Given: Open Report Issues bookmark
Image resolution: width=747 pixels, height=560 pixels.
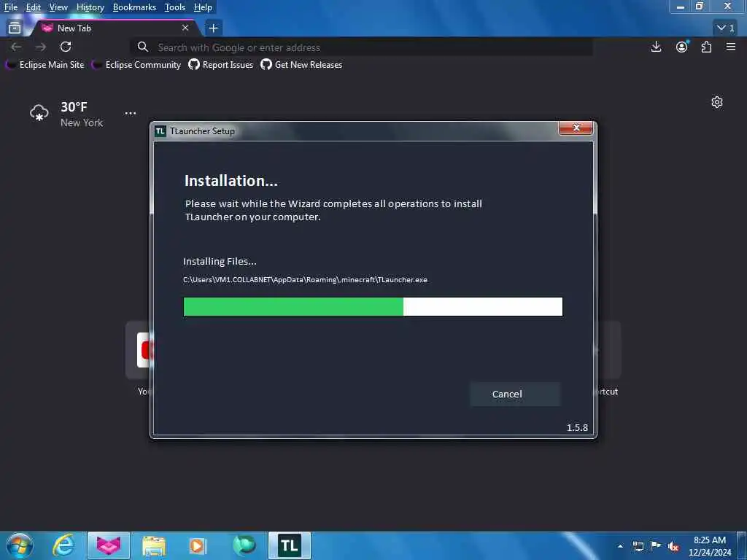Looking at the screenshot, I should 221,65.
